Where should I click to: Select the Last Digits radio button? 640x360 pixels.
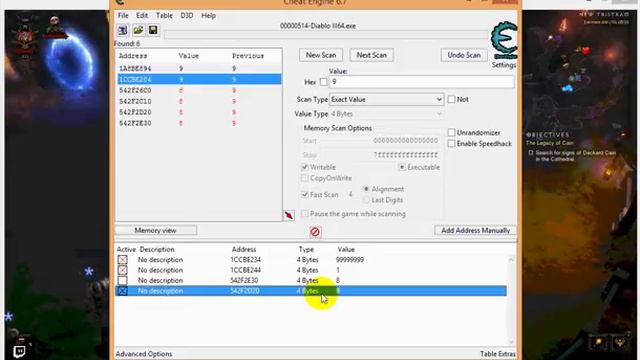(366, 200)
